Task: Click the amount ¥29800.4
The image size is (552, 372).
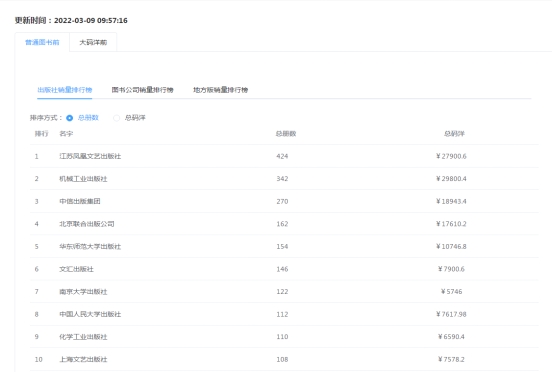Action: (x=451, y=179)
